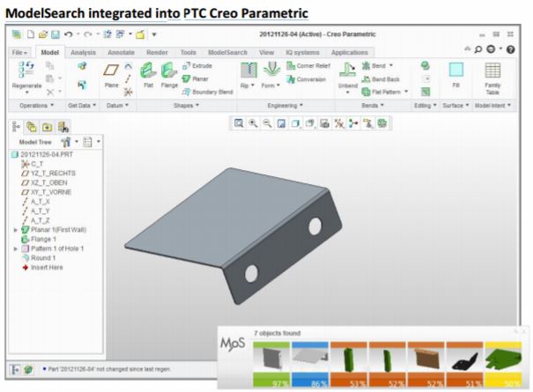Open the Operations group dropdown
533x392 pixels.
point(37,106)
